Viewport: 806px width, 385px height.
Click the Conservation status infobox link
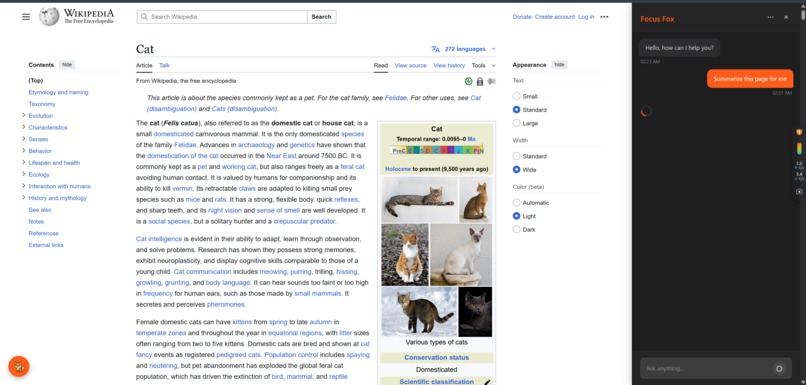[436, 357]
